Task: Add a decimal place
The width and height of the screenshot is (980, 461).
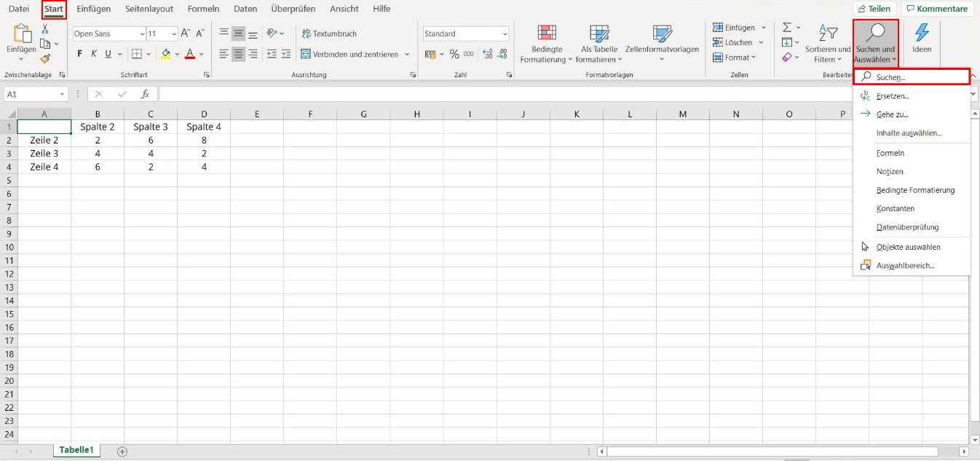Action: tap(487, 54)
